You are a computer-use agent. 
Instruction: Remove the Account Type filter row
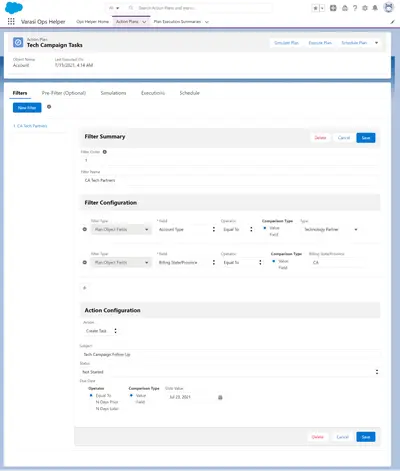click(x=85, y=229)
